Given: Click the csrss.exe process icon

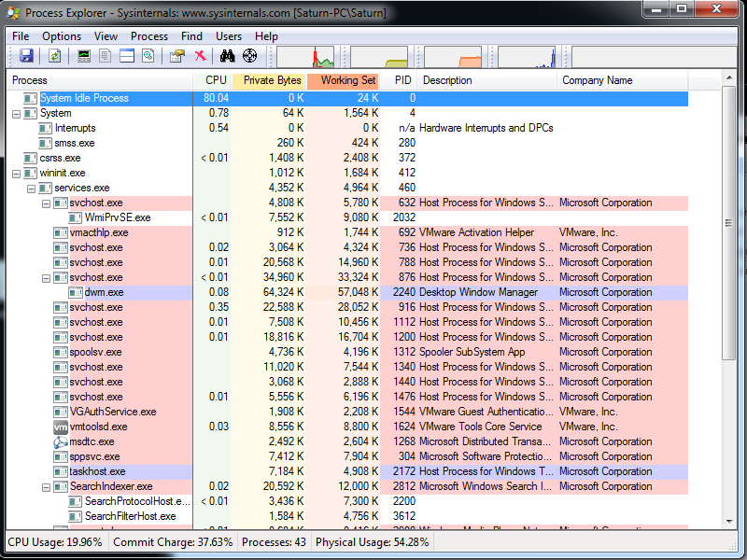Looking at the screenshot, I should [31, 158].
